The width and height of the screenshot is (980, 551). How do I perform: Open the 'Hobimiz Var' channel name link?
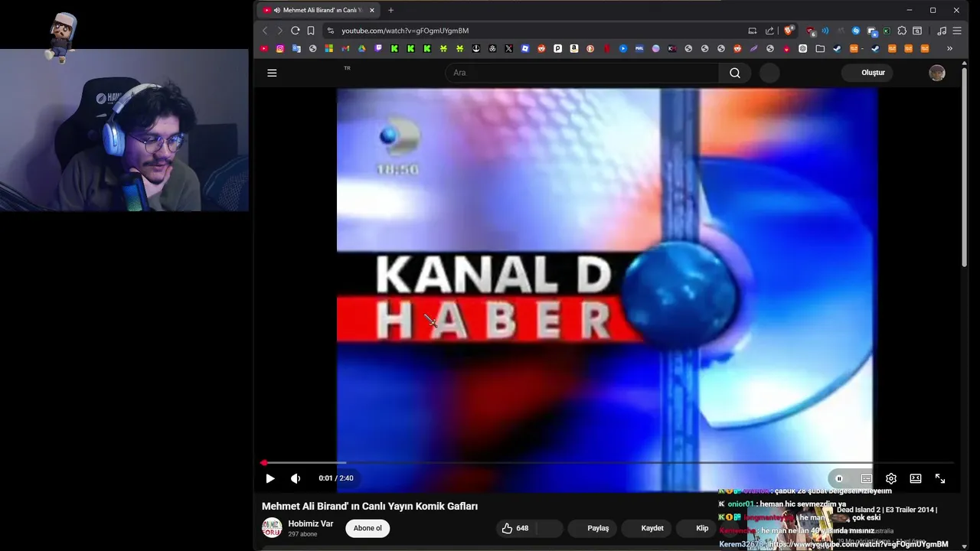tap(311, 523)
